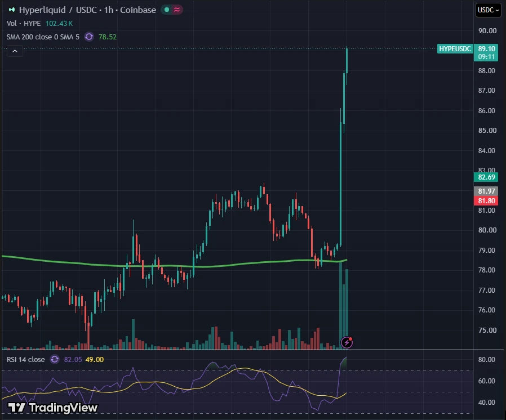Collapse the indicator legend with the chevron

(x=15, y=51)
